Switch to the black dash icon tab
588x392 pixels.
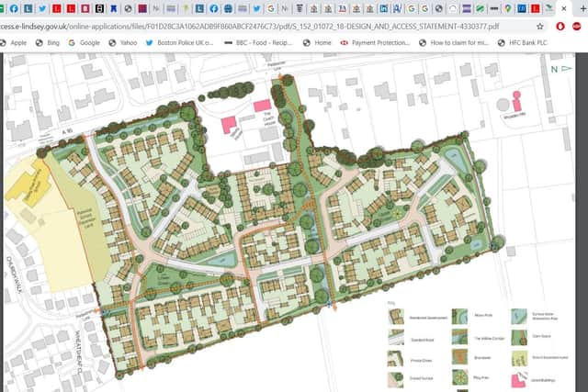494,8
